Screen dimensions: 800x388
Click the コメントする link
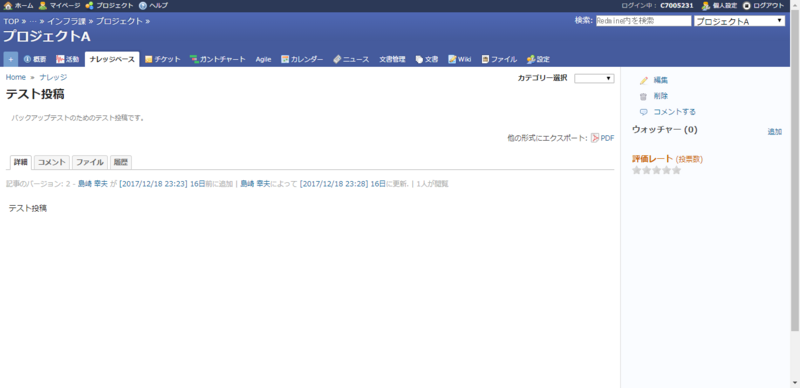[x=674, y=112]
